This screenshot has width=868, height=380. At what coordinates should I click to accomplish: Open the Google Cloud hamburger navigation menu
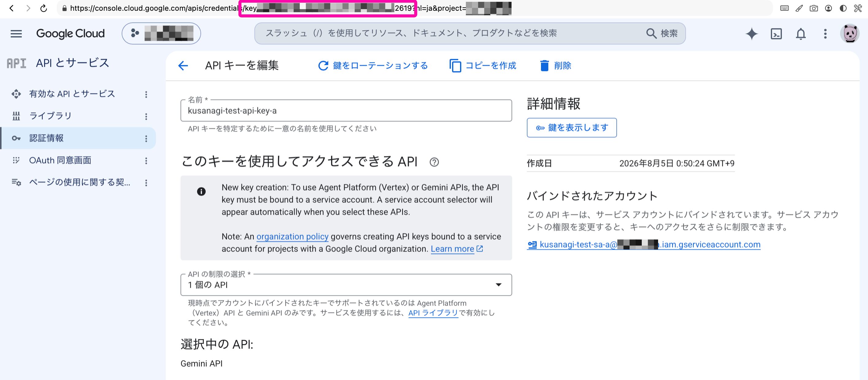(16, 34)
